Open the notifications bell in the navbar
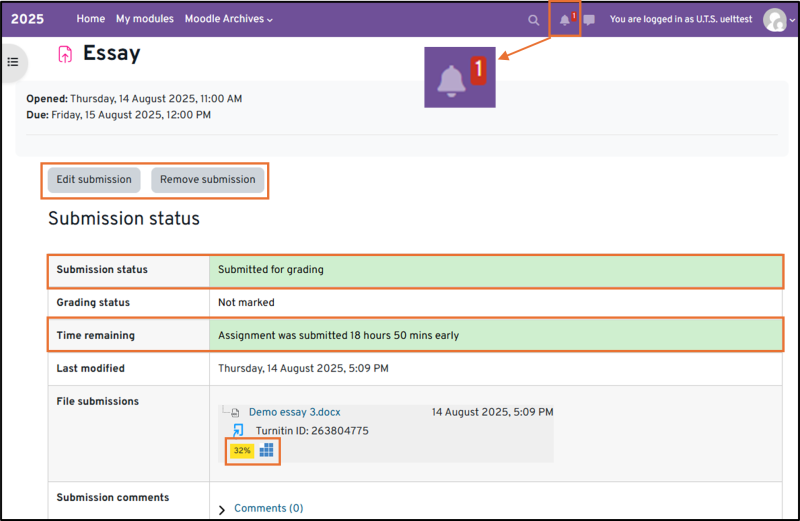The image size is (800, 521). point(564,20)
